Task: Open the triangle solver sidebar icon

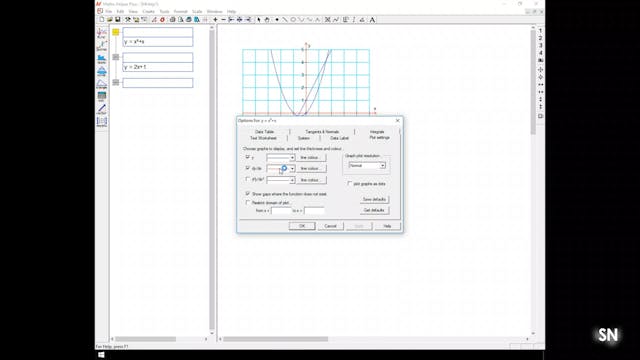Action: (102, 84)
